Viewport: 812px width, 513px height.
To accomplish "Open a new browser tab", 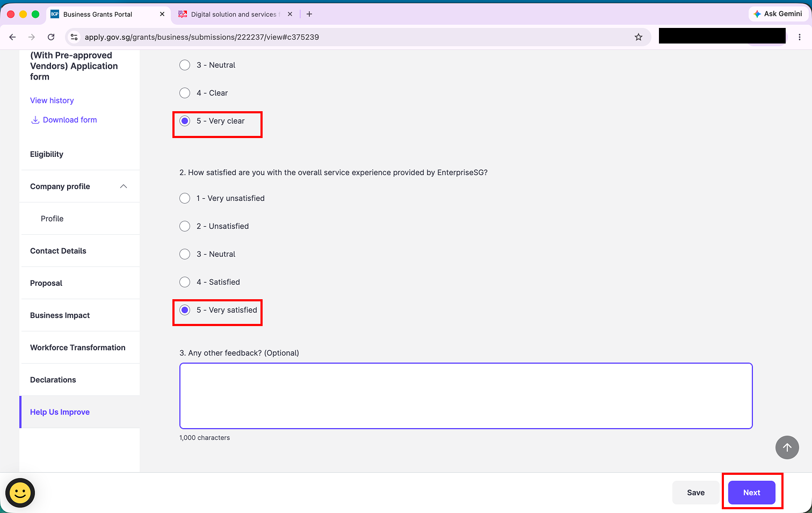I will tap(309, 14).
